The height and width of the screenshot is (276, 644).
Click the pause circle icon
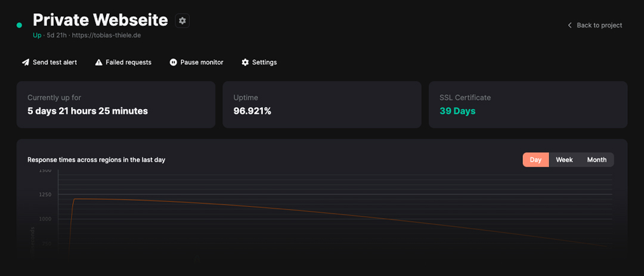[174, 62]
